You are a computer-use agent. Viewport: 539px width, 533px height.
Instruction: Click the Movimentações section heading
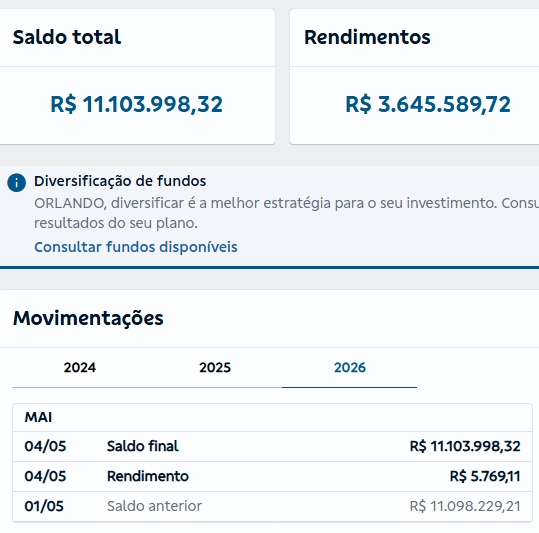(x=88, y=318)
